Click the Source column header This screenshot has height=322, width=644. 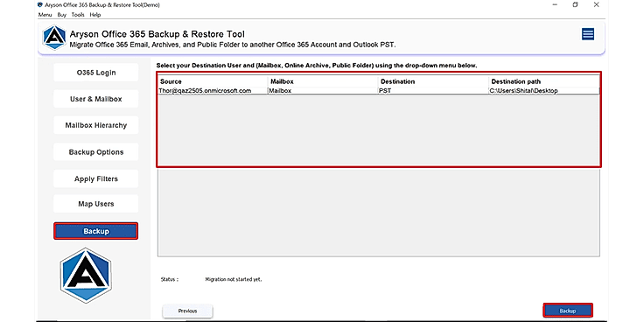213,81
